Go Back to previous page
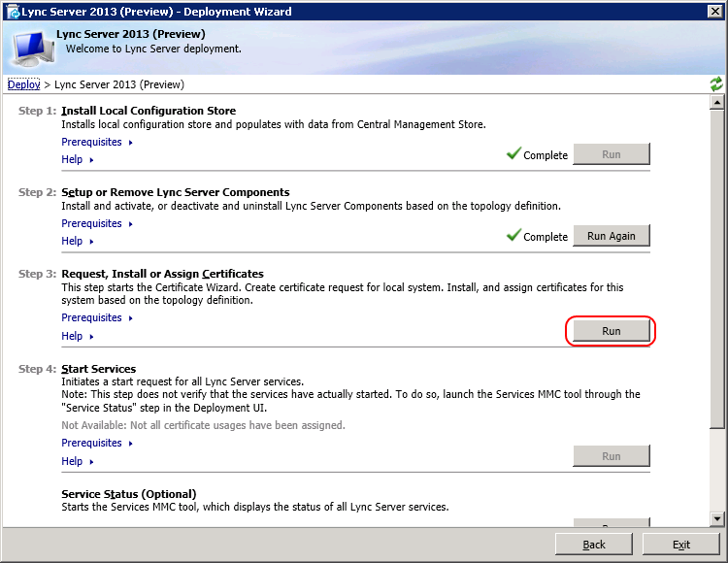Viewport: 728px width, 563px height. click(594, 545)
